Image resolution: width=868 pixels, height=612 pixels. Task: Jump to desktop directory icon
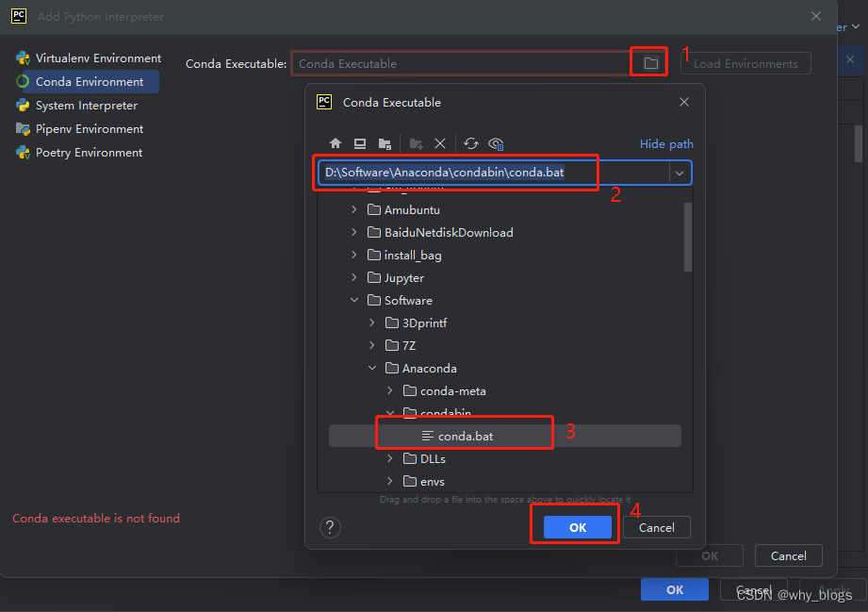(360, 143)
